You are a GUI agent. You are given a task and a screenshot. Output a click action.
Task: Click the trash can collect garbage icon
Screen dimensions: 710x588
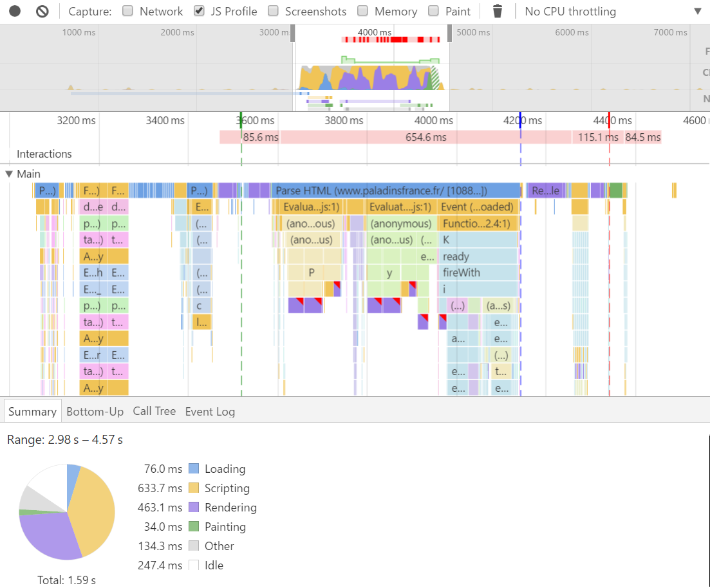tap(497, 12)
